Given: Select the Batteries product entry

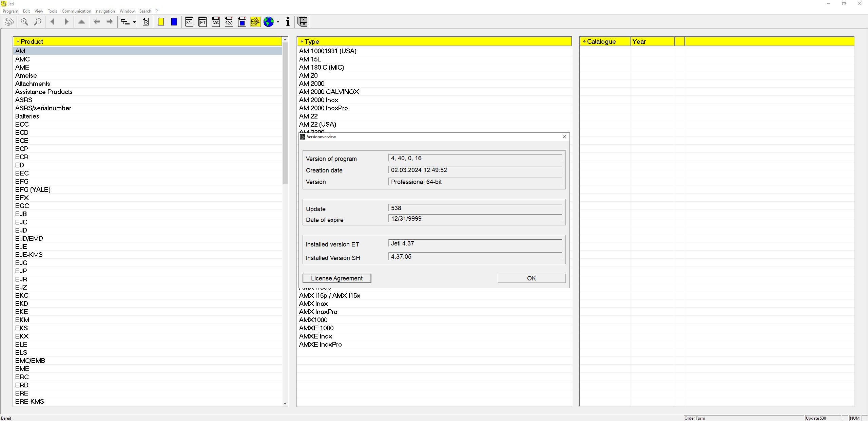Looking at the screenshot, I should [x=27, y=116].
